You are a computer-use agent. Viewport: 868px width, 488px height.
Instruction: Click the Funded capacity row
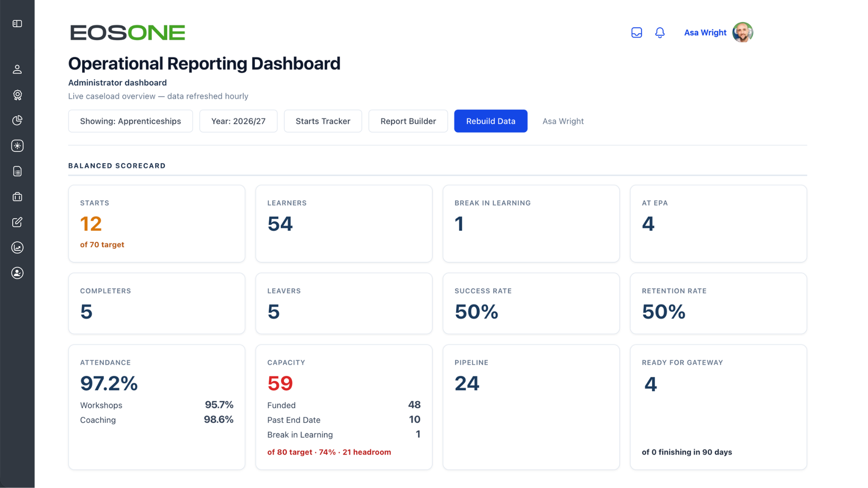point(344,405)
